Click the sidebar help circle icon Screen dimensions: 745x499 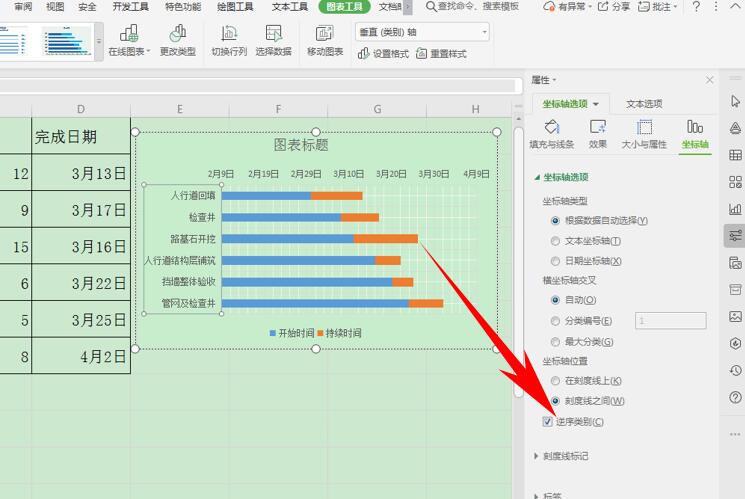pos(735,397)
